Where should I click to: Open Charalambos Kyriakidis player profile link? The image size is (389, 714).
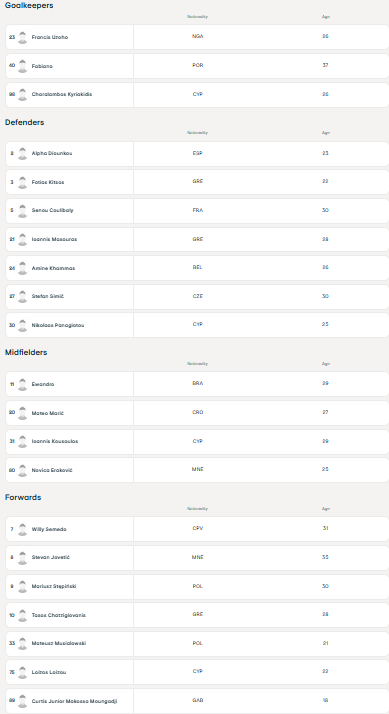62,95
